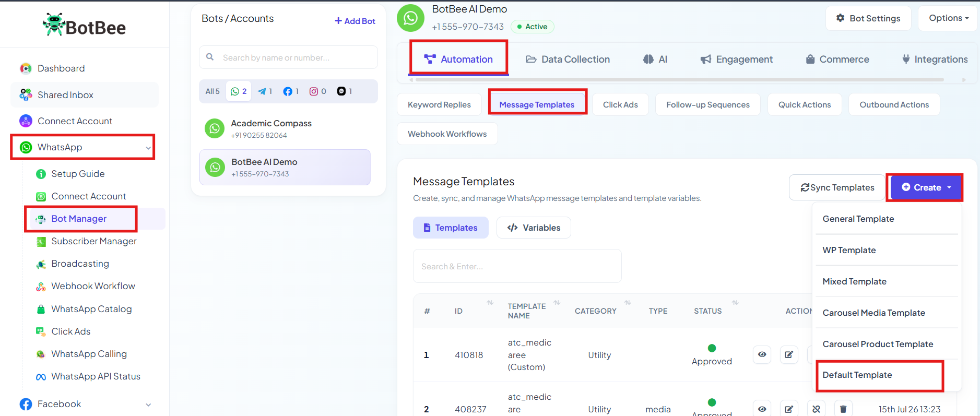The width and height of the screenshot is (980, 416).
Task: Open the Create template dropdown
Action: click(x=926, y=187)
